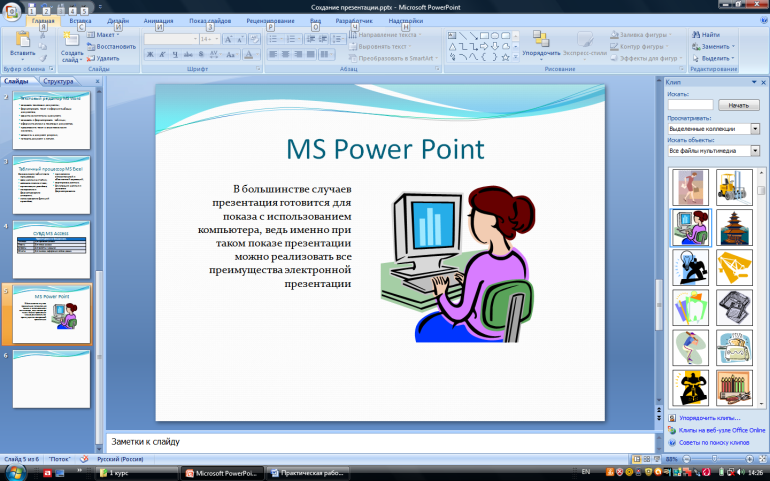Open the Вставка ribbon tab
This screenshot has width=770, height=481.
point(80,21)
